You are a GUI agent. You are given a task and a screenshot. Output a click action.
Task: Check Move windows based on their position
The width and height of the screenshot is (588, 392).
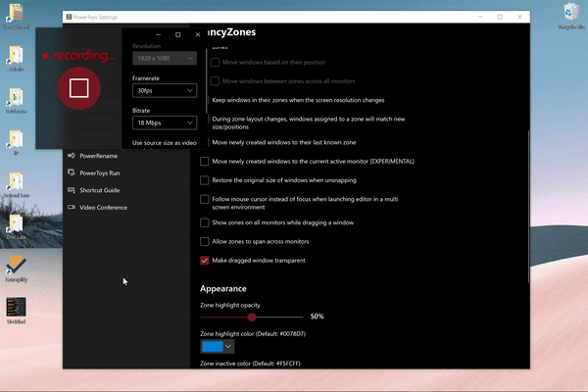point(215,63)
